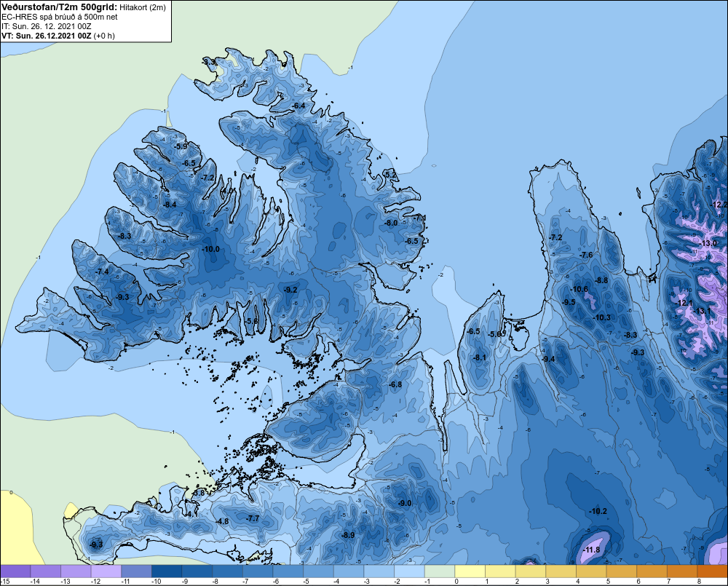Screen dimensions: 728x586
Task: Click the -9.5 temperature label
Action: pyautogui.click(x=569, y=302)
